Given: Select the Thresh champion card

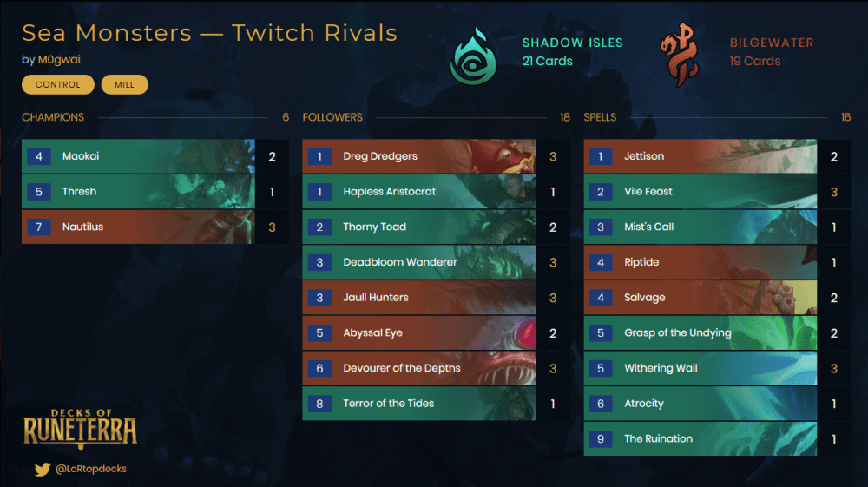Looking at the screenshot, I should point(139,192).
